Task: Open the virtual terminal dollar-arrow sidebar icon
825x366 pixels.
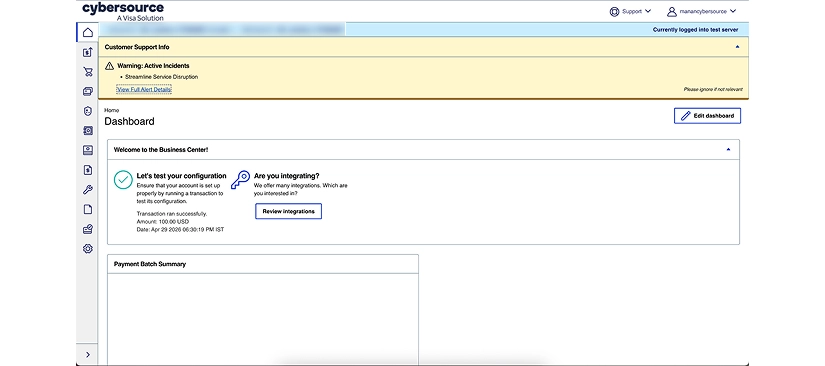Action: tap(88, 52)
